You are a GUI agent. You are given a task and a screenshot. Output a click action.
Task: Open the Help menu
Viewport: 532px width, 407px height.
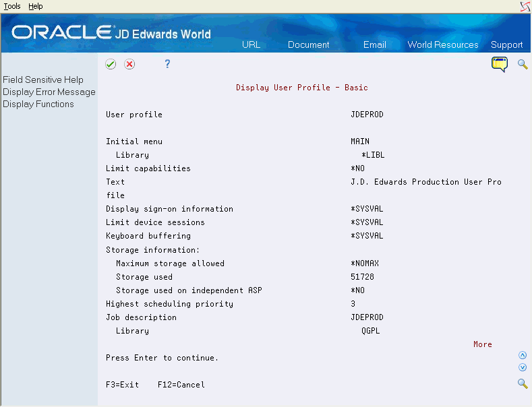pyautogui.click(x=36, y=6)
